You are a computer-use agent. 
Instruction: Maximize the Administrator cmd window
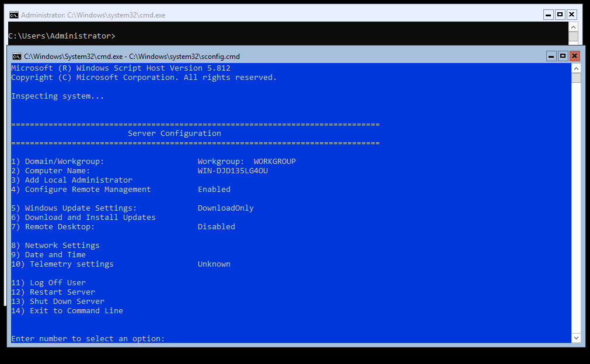click(560, 15)
